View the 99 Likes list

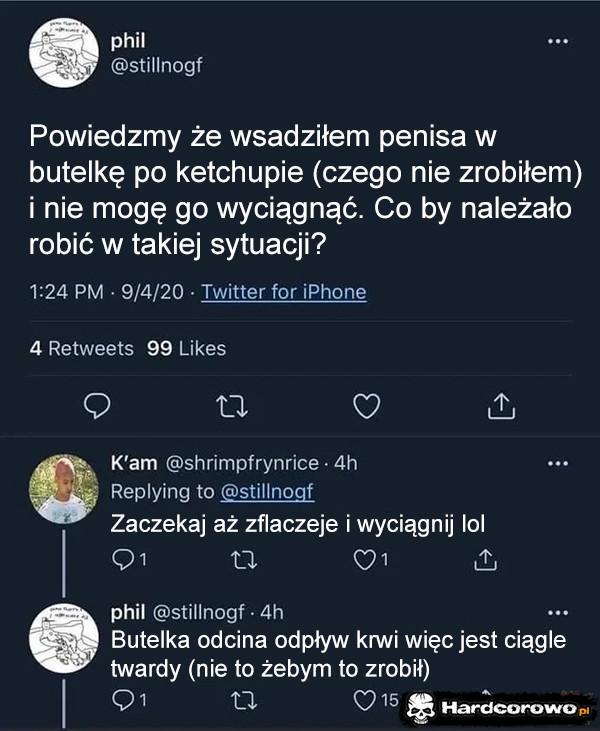[x=186, y=348]
